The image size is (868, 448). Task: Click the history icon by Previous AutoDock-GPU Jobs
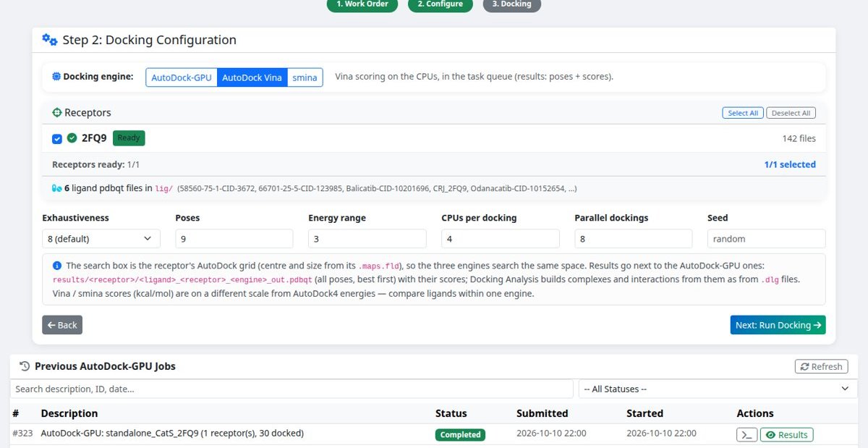click(25, 366)
